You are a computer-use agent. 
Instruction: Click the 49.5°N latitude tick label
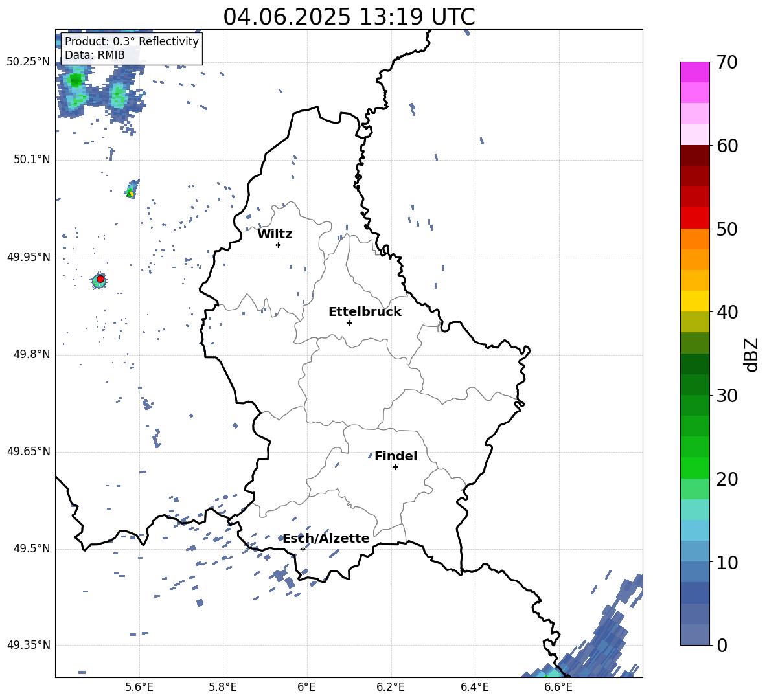[32, 548]
